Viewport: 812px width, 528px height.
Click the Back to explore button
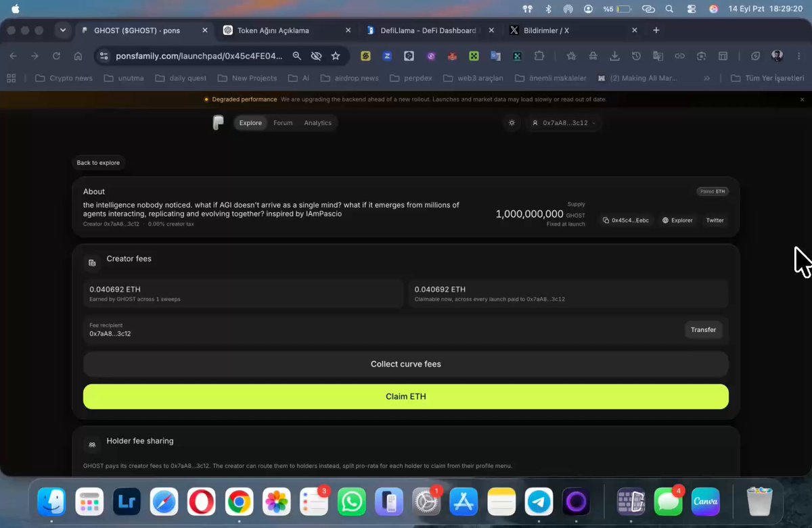98,163
